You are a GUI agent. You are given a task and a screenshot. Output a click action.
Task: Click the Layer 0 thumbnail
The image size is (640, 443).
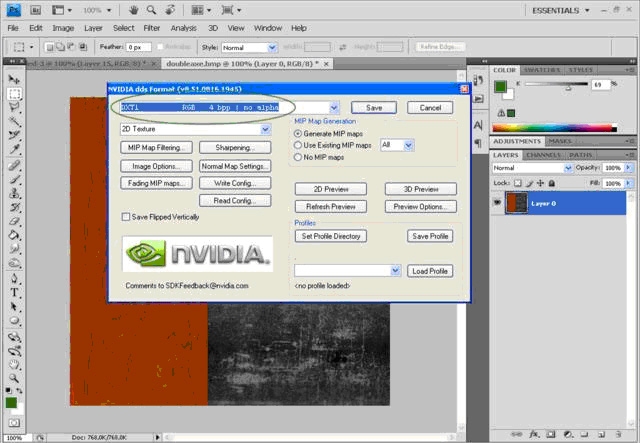point(516,203)
